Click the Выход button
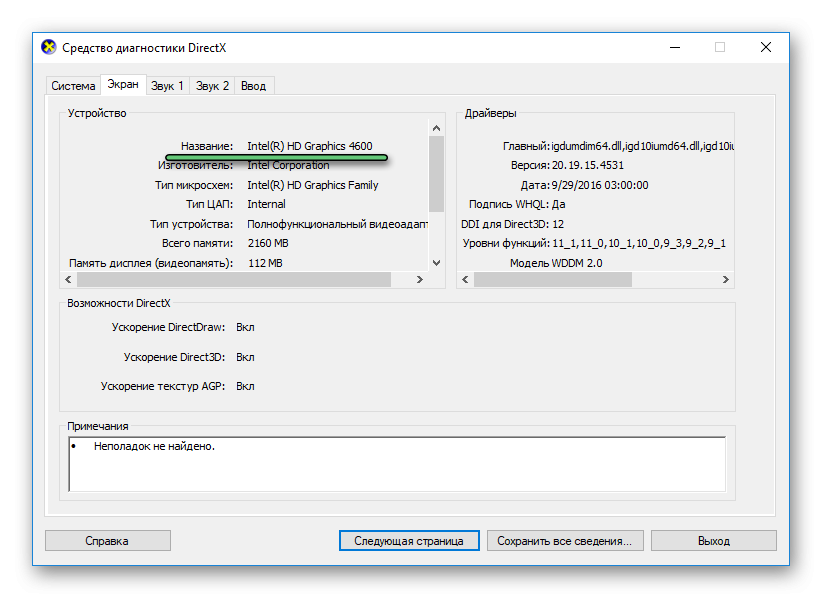 (x=713, y=541)
